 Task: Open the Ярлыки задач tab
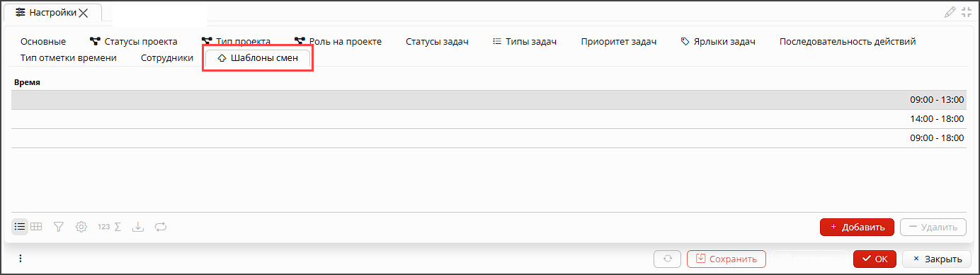[x=717, y=42]
